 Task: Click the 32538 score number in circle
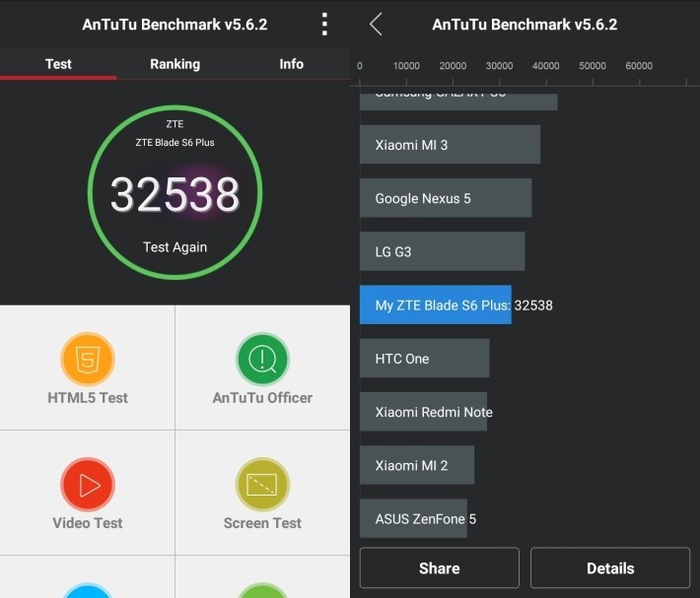point(175,194)
